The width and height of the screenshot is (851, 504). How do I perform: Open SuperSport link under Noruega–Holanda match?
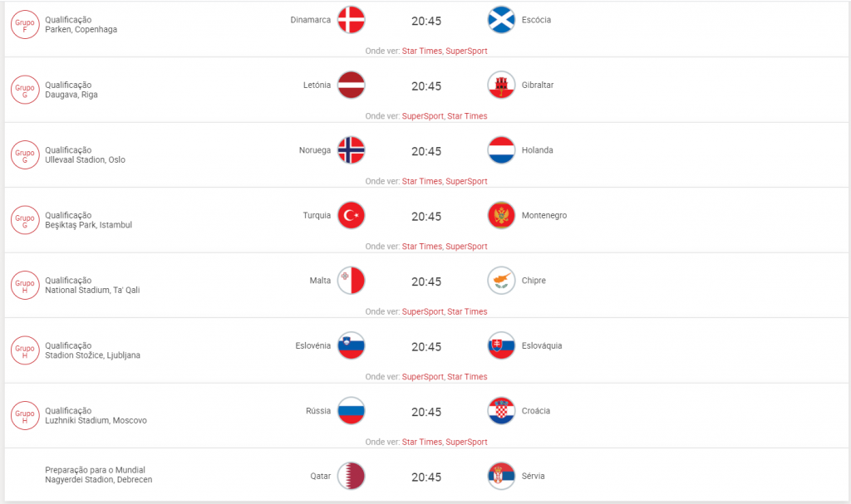click(x=466, y=181)
